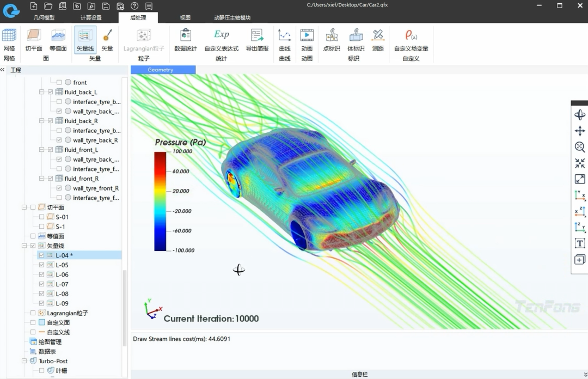
Task: Click the save disk icon in title bar
Action: pos(106,5)
